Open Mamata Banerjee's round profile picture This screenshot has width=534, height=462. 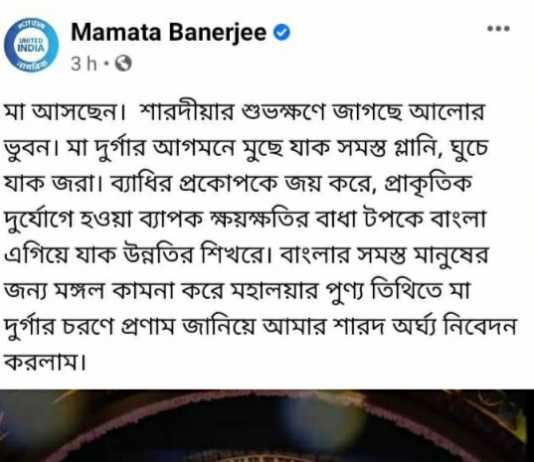(x=31, y=45)
